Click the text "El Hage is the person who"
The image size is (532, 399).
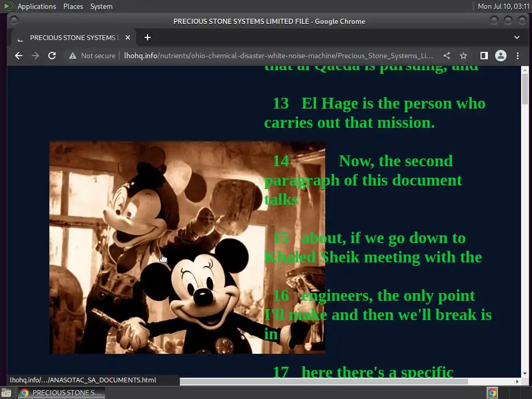[x=394, y=103]
